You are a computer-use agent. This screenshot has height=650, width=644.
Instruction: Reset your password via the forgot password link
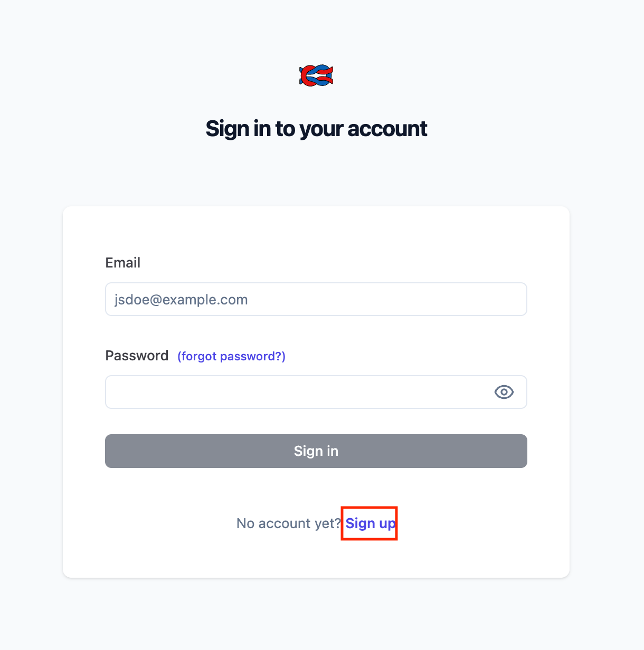pyautogui.click(x=231, y=356)
